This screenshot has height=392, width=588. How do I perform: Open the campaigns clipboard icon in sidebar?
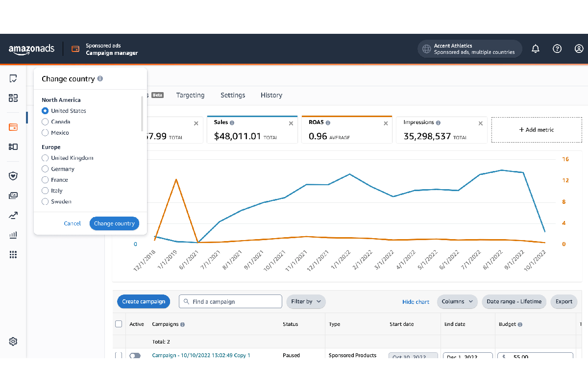13,78
